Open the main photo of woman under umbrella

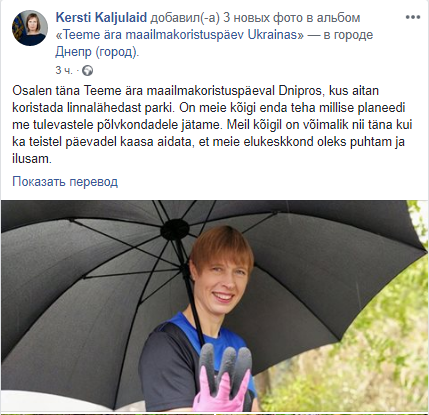214,306
